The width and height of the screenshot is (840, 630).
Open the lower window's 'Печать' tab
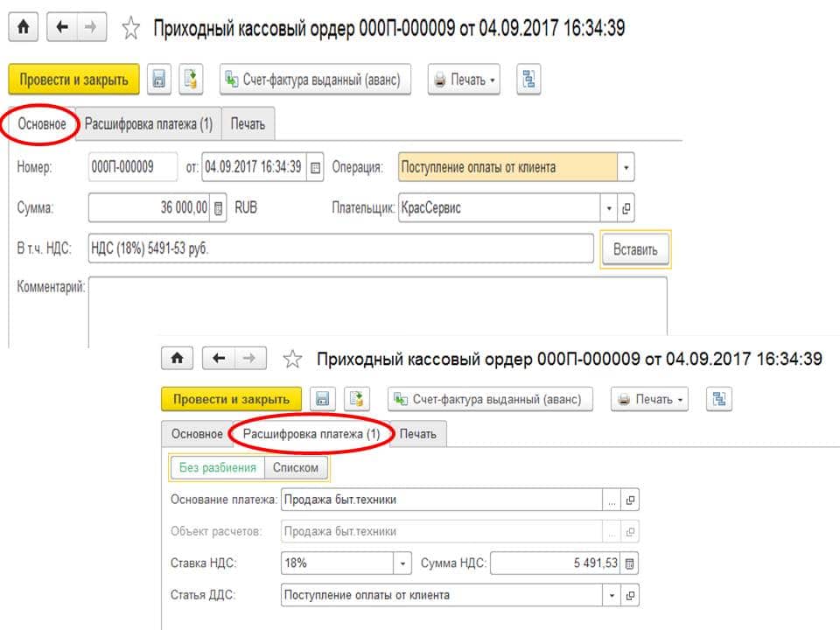[418, 433]
